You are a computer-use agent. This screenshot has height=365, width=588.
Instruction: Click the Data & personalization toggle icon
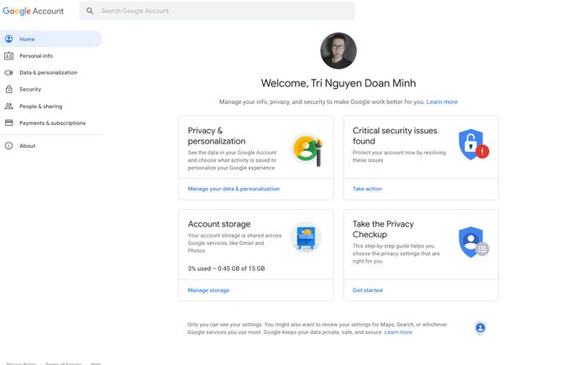[8, 73]
